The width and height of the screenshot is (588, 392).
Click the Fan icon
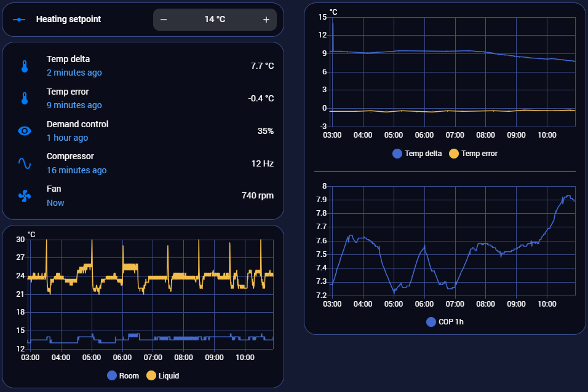25,196
